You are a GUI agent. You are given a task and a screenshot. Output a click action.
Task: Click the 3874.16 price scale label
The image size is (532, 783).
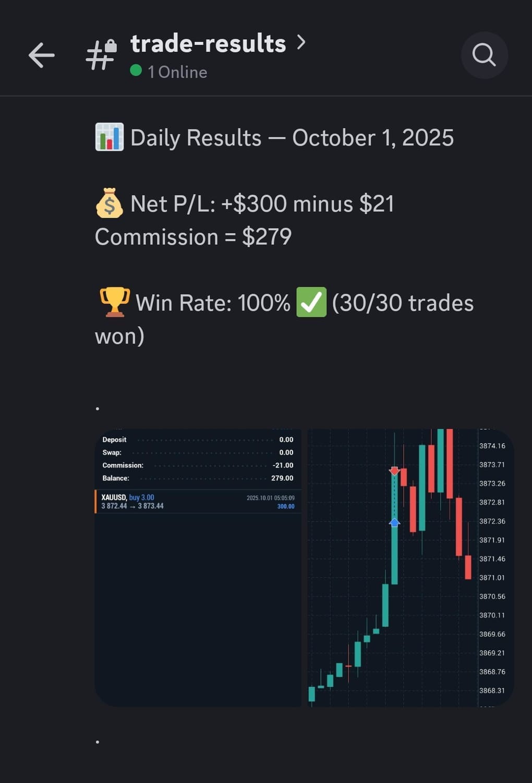tap(492, 446)
